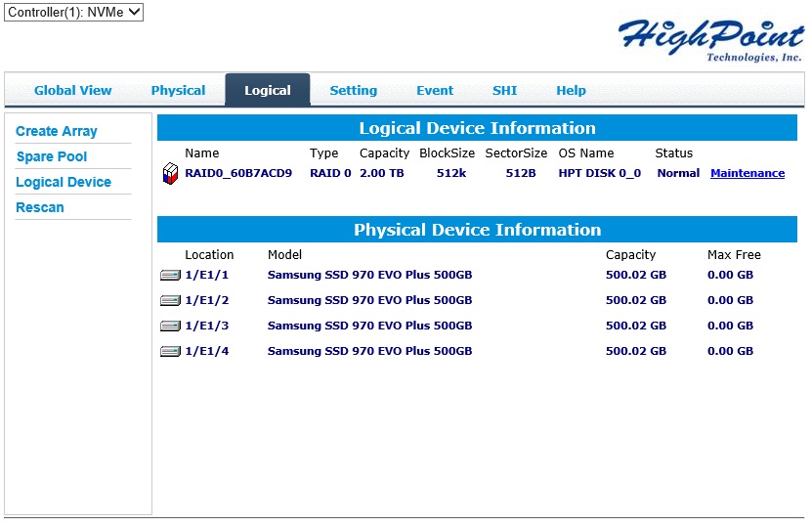Image resolution: width=812 pixels, height=523 pixels.
Task: Click the drive icon for 1/E1/1
Action: click(170, 276)
